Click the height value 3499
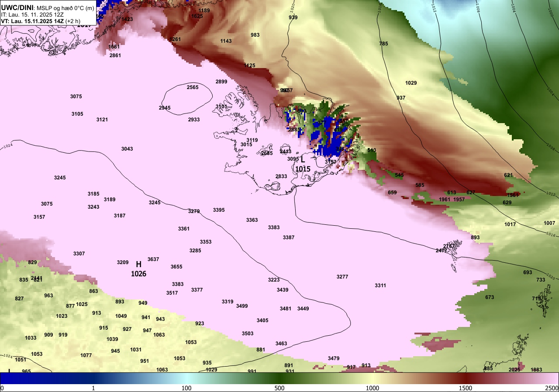 coord(242,306)
